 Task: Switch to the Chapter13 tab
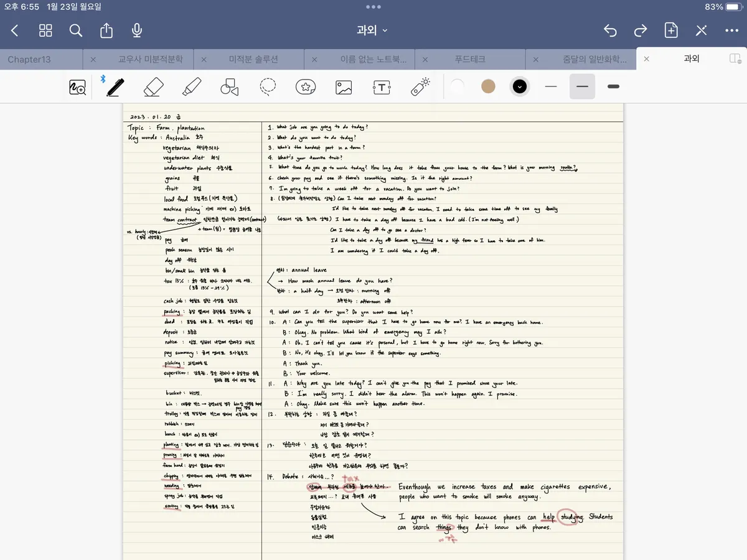[x=29, y=59]
